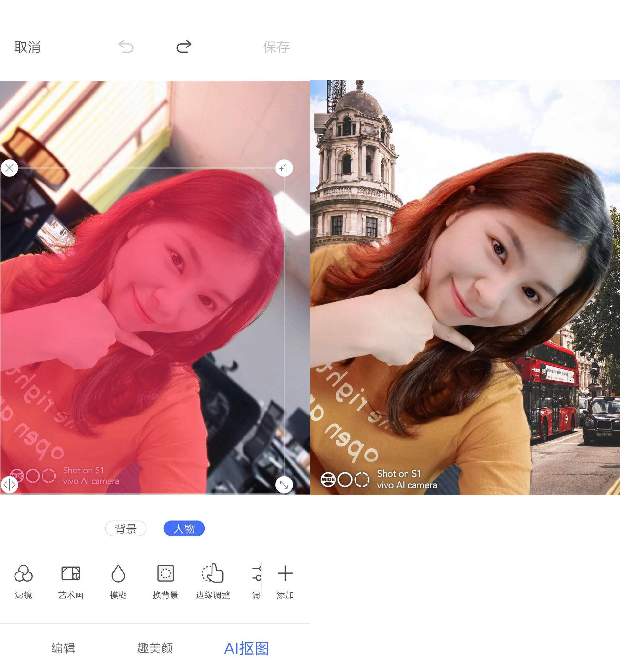Image resolution: width=620 pixels, height=672 pixels.
Task: Remove the cutout with the X handle
Action: [x=9, y=168]
